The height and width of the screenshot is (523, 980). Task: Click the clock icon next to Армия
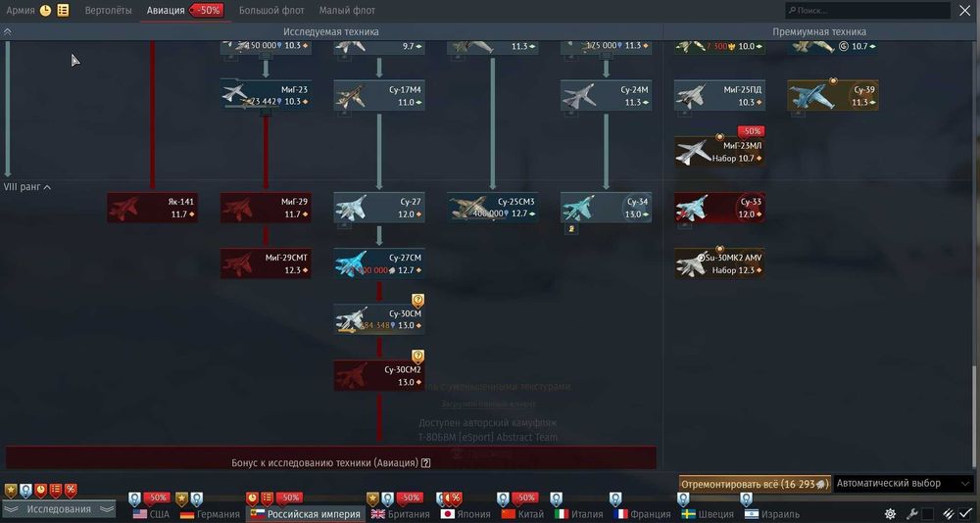(46, 10)
